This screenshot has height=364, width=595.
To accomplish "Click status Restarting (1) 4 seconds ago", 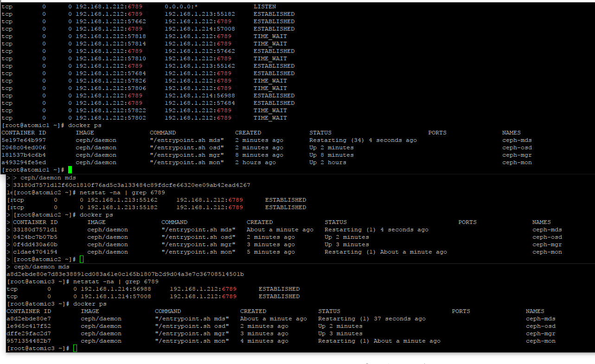I will click(377, 230).
